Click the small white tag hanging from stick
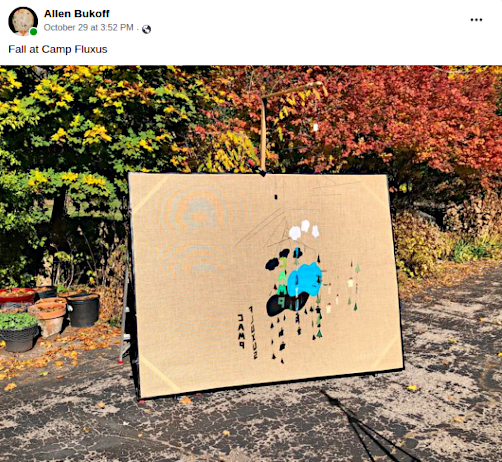The width and height of the screenshot is (502, 462). click(x=315, y=127)
